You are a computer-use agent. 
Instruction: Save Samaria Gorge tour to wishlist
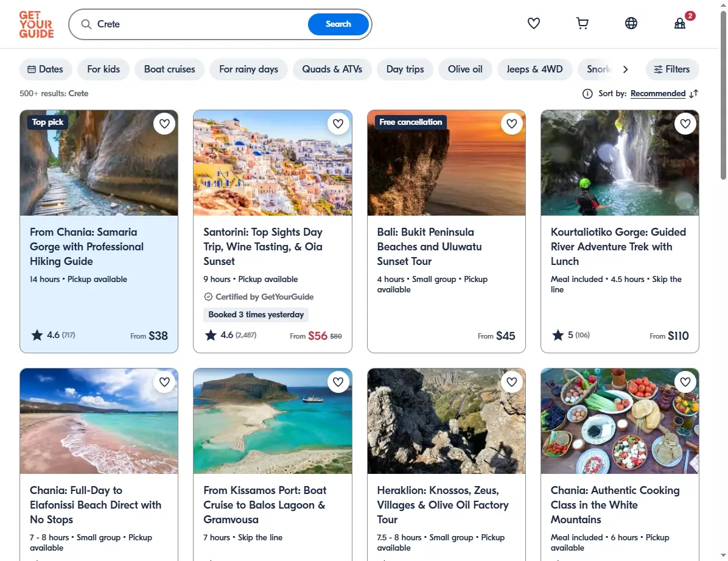tap(164, 124)
